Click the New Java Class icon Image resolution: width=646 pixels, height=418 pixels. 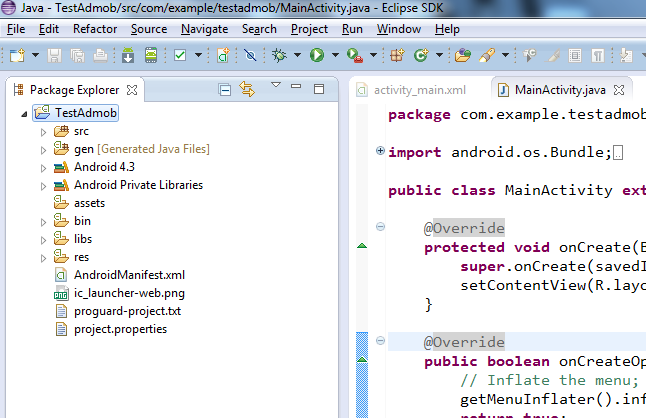[421, 55]
